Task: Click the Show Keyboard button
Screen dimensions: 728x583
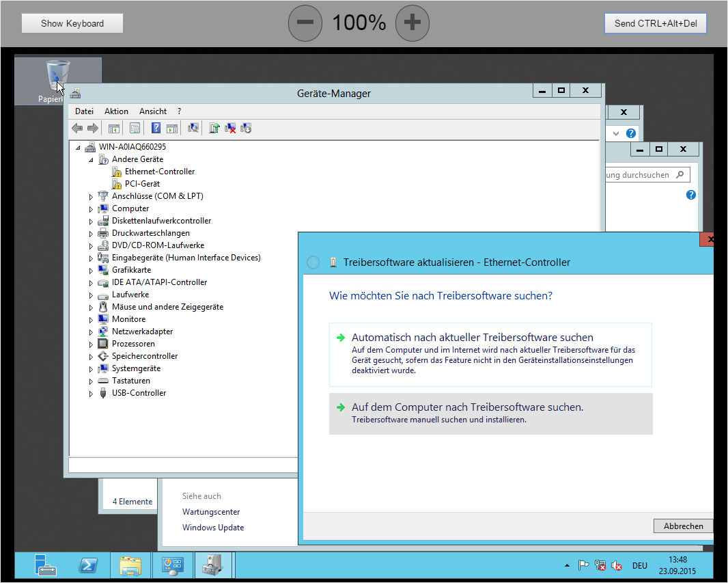Action: point(72,23)
